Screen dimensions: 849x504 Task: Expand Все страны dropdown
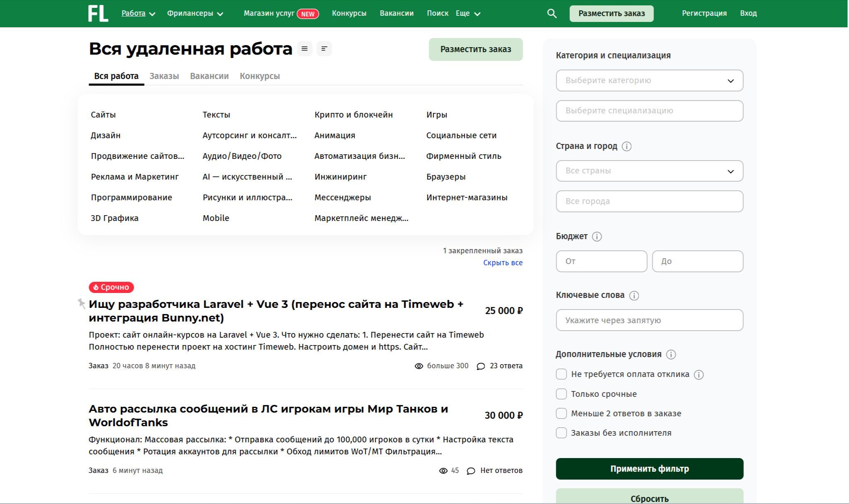click(649, 171)
